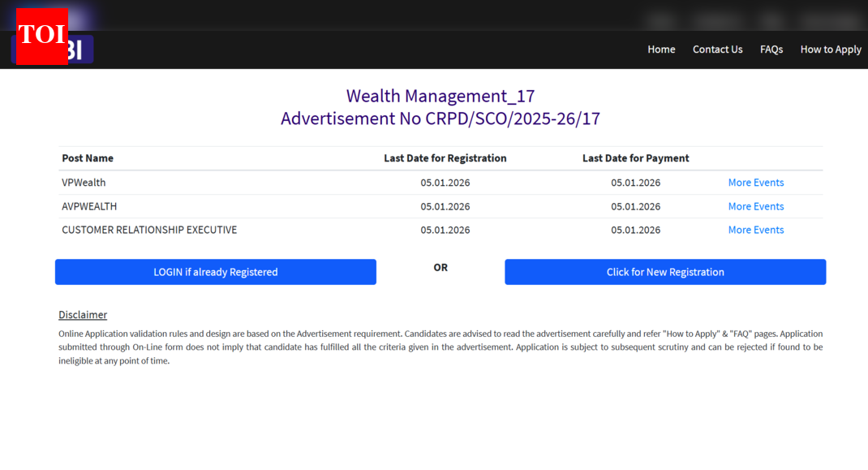Click the Post Name column header
868x470 pixels.
pyautogui.click(x=87, y=157)
